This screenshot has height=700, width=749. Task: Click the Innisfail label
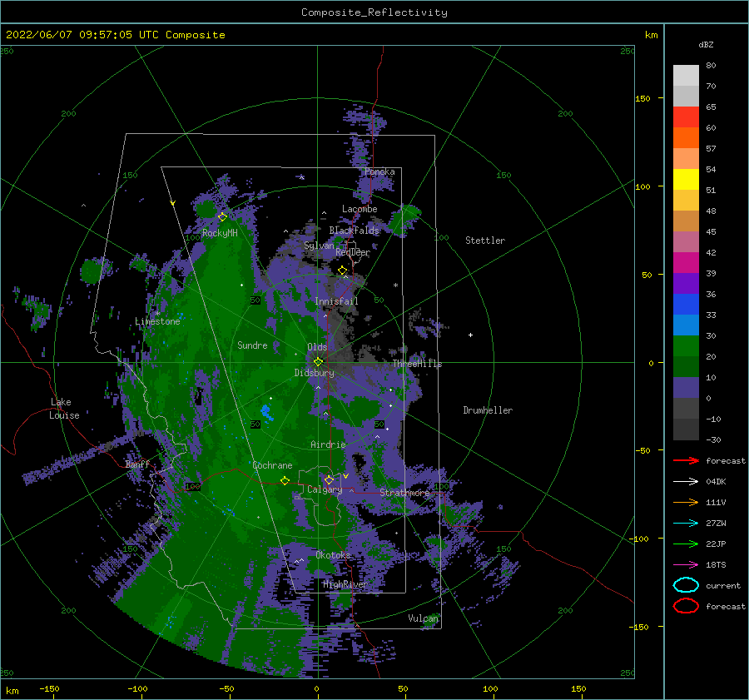click(336, 301)
